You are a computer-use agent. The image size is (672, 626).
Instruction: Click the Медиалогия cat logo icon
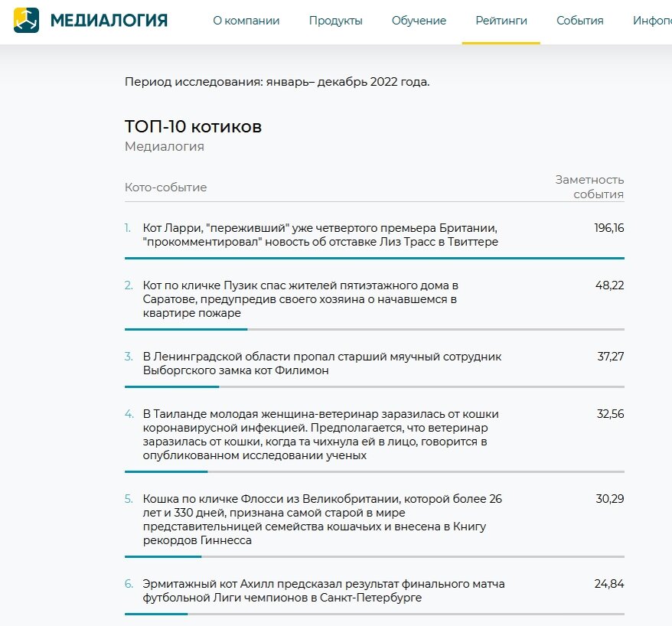pyautogui.click(x=28, y=20)
